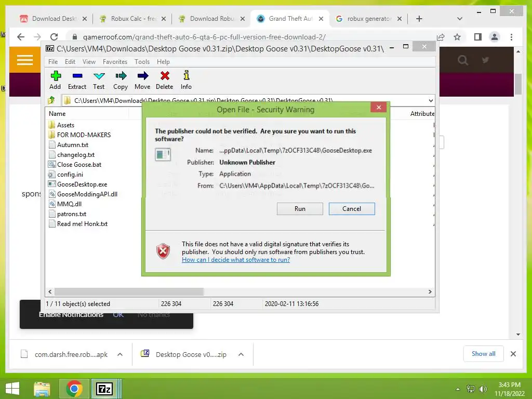
Task: Select Read me! Honk.txt file
Action: [x=78, y=224]
